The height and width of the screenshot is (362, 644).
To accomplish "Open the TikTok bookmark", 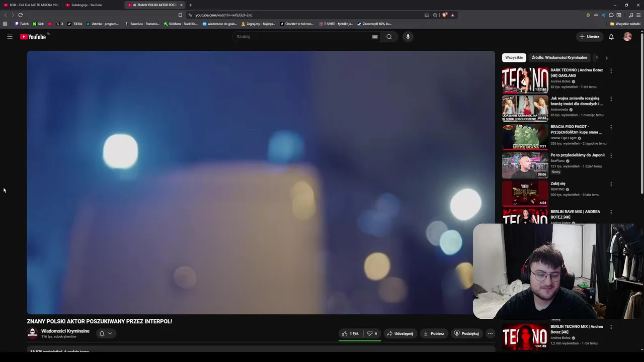I will click(x=75, y=24).
